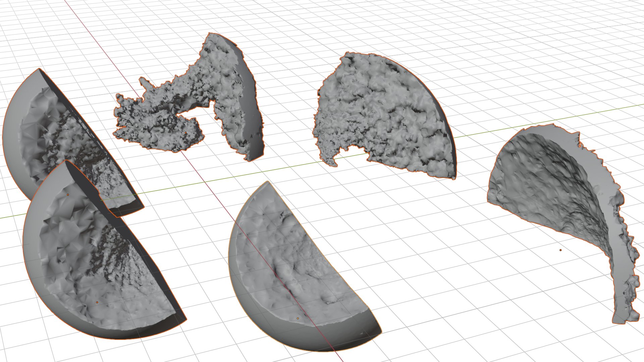Screen dimensions: 644x362
Task: Select the rough bumpy half-dome mesh
Action: pyautogui.click(x=386, y=111)
